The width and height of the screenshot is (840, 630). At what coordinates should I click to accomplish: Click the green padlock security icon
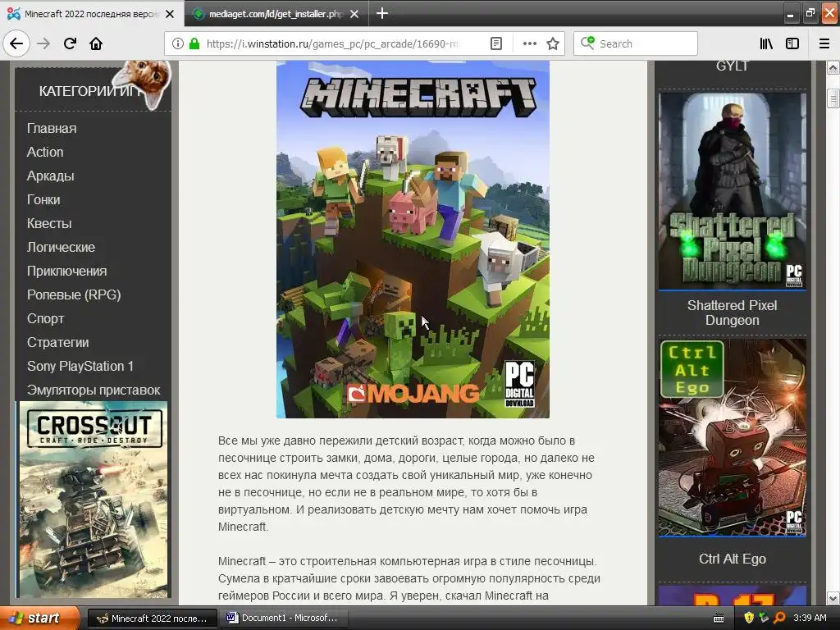[x=194, y=43]
